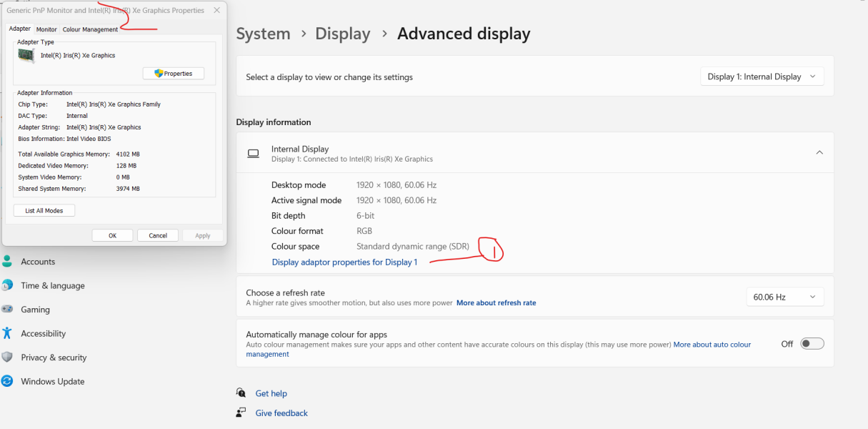Click the Properties button in Adapter Type

[173, 73]
